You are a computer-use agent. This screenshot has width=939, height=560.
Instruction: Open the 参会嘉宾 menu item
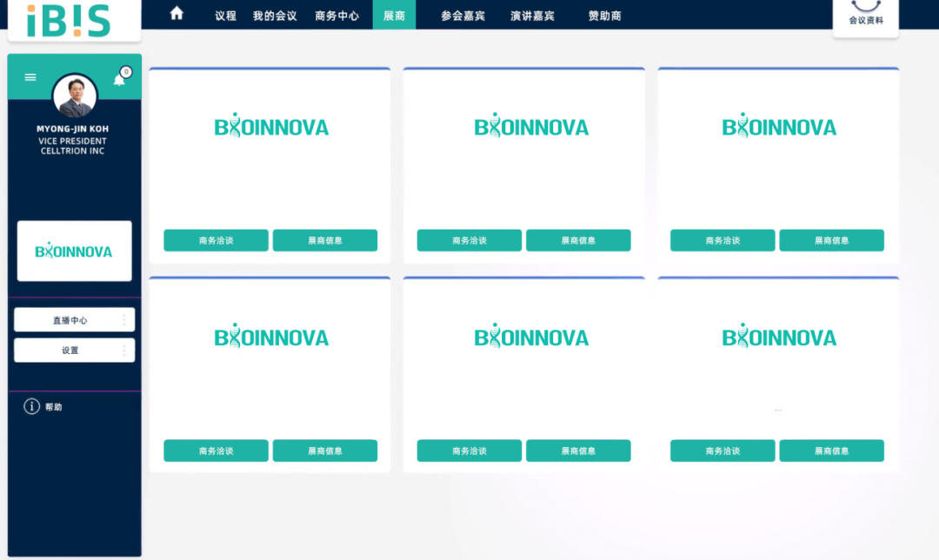tap(463, 17)
